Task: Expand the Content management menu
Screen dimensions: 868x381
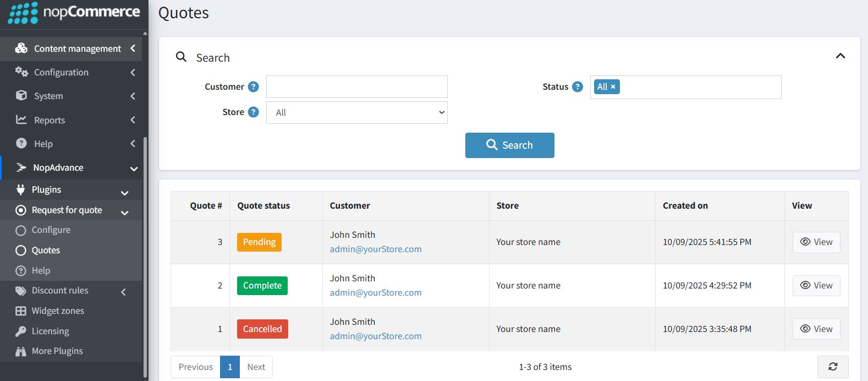Action: coord(77,49)
